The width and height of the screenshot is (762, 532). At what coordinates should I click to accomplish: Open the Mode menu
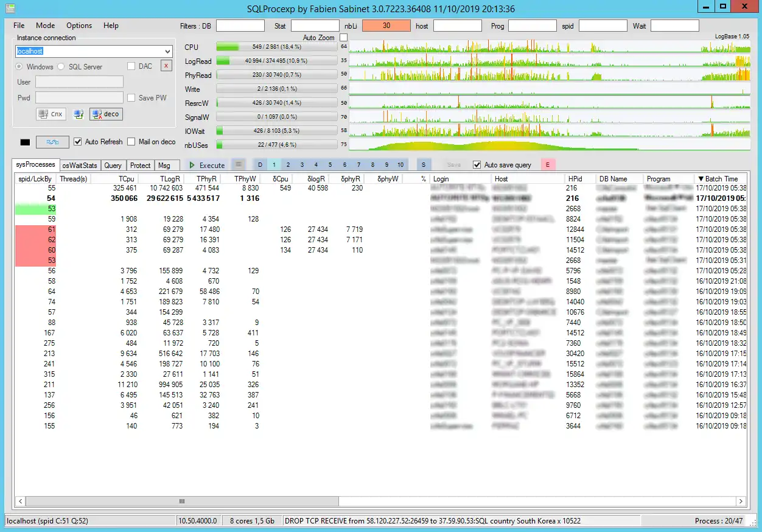(x=45, y=26)
